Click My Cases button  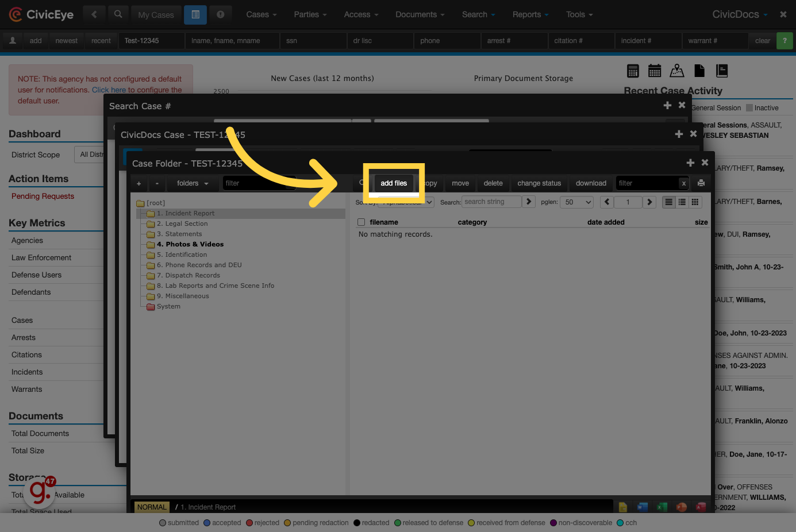click(156, 15)
